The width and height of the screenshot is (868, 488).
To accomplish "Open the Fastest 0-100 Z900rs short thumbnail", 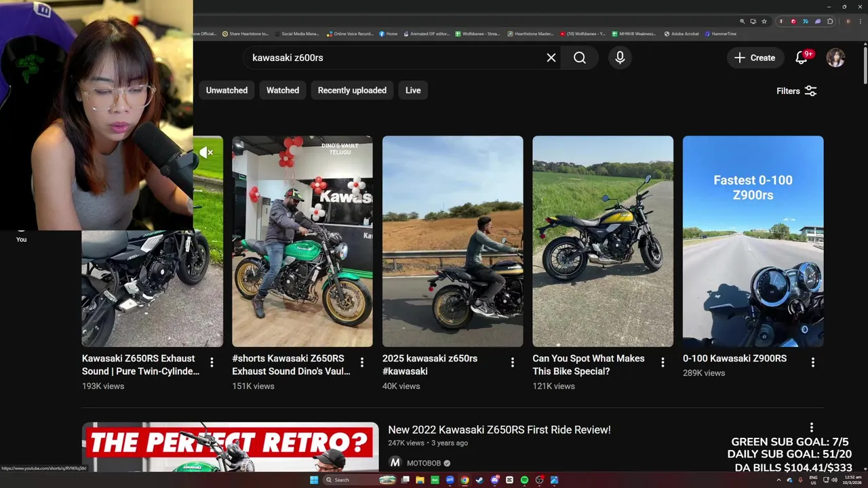I will [753, 241].
